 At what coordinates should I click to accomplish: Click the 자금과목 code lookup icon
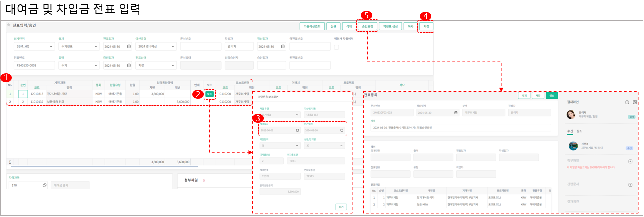pos(44,185)
